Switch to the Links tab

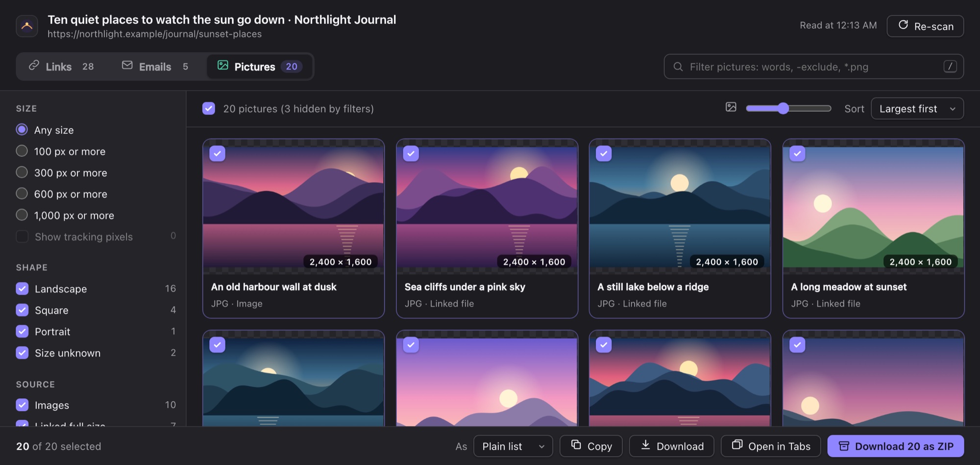(61, 66)
